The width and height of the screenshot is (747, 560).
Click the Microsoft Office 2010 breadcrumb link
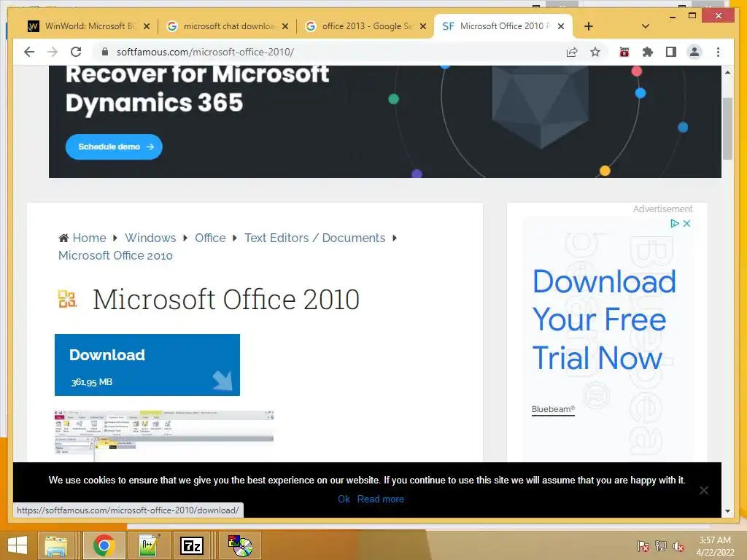115,255
